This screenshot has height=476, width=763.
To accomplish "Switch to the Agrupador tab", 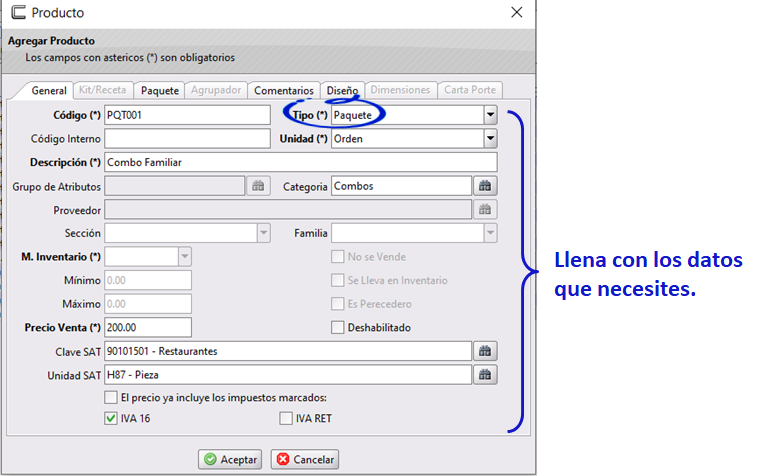I will tap(216, 90).
